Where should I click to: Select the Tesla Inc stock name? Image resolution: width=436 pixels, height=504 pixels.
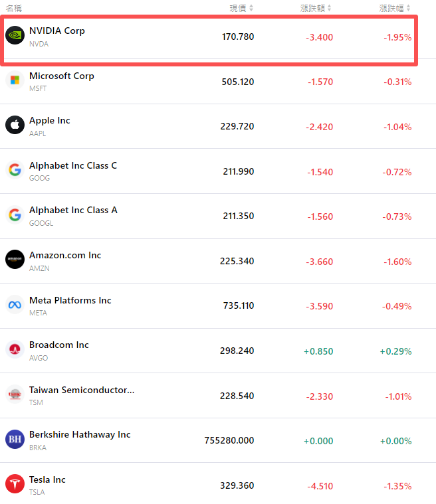(x=47, y=479)
